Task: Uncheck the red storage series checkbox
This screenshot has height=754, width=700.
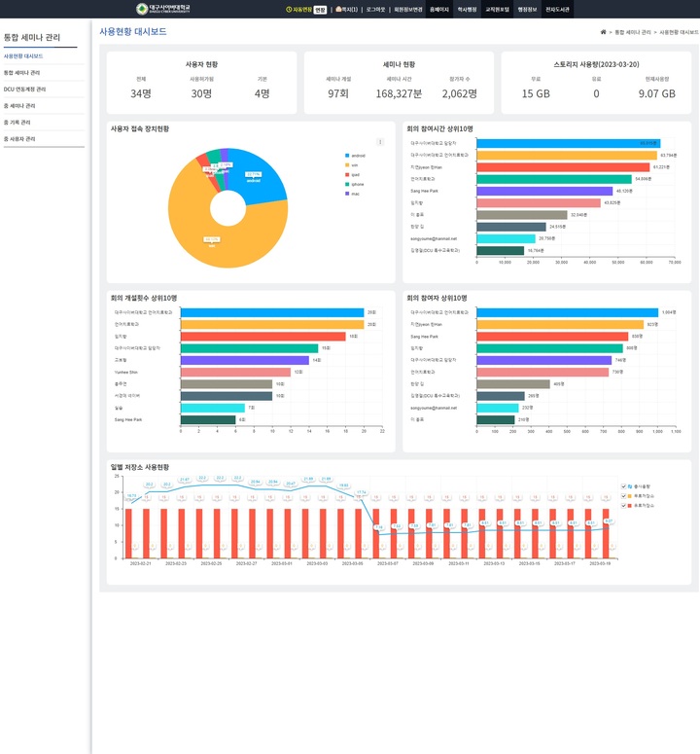Action: pos(623,505)
